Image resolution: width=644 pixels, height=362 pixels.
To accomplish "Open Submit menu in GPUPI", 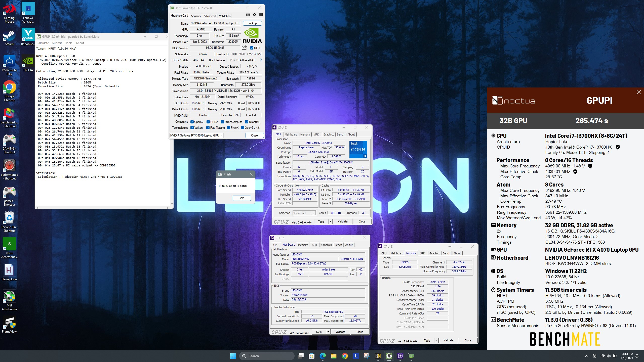I will pyautogui.click(x=57, y=43).
